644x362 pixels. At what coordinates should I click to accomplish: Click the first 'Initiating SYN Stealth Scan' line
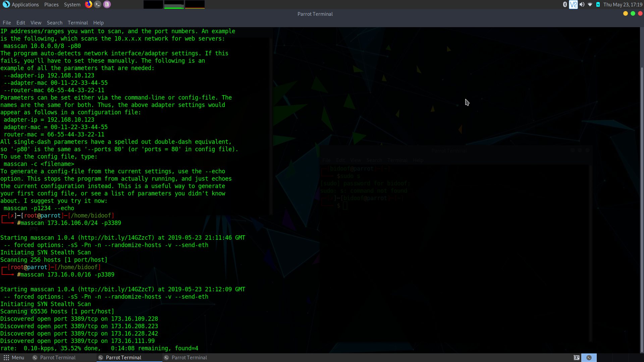[46, 252]
